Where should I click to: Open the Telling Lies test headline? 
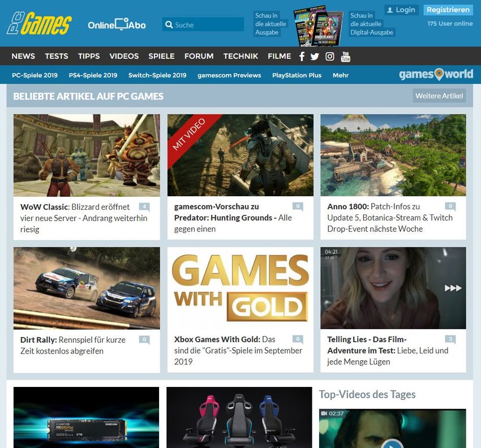(388, 351)
